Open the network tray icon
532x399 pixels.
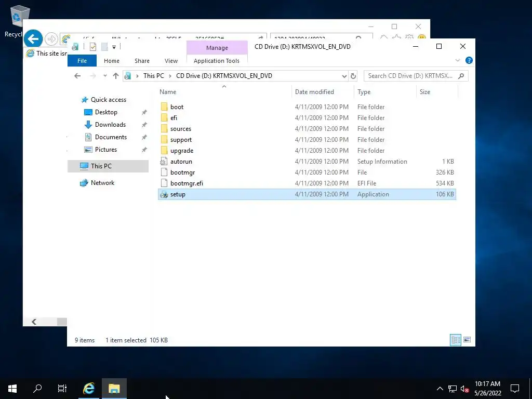pos(453,389)
